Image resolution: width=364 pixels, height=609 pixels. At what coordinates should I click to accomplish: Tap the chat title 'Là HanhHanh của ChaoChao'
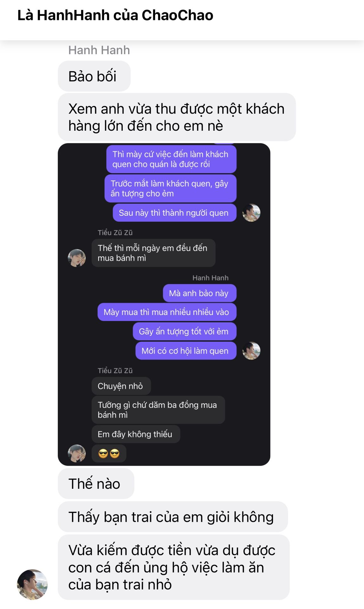click(x=115, y=15)
